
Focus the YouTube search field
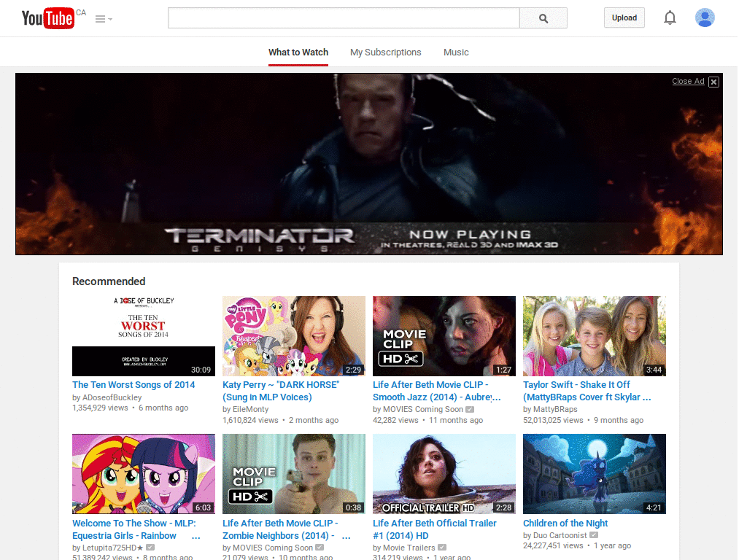coord(344,18)
